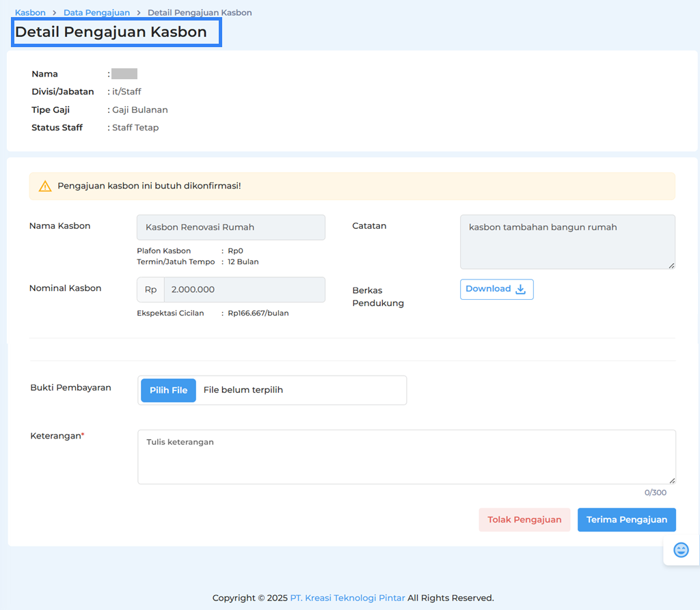Screen dimensions: 700x610
Task: Click the Rp currency prefix box
Action: pos(150,290)
